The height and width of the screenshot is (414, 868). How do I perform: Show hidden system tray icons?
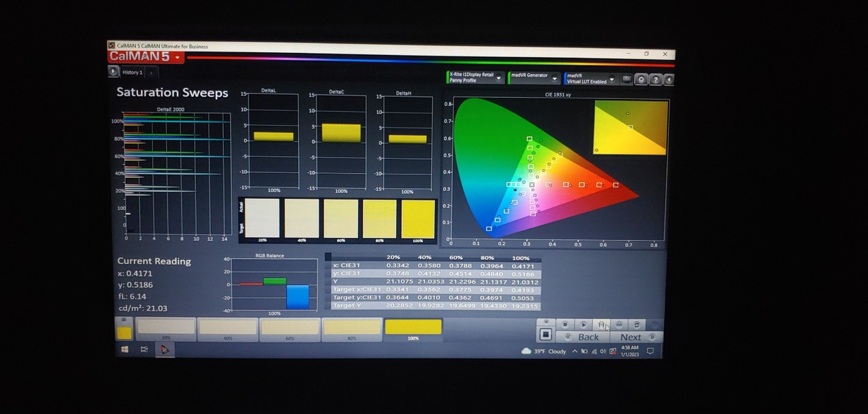(575, 351)
